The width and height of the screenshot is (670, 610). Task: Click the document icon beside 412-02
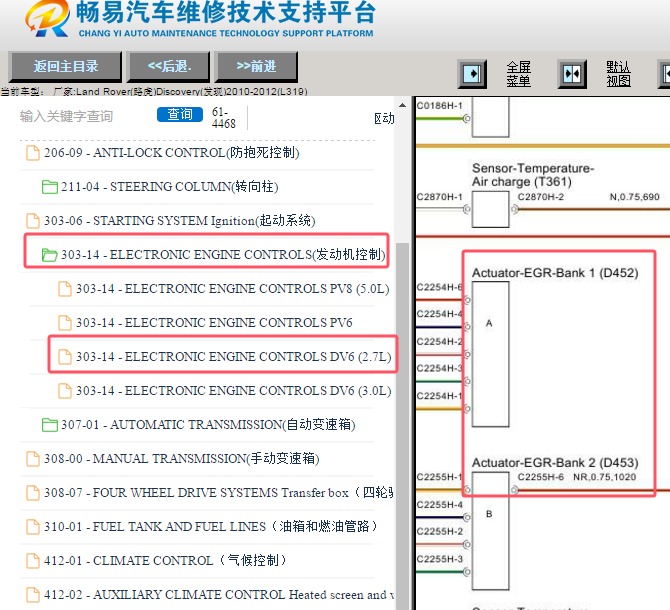point(33,595)
